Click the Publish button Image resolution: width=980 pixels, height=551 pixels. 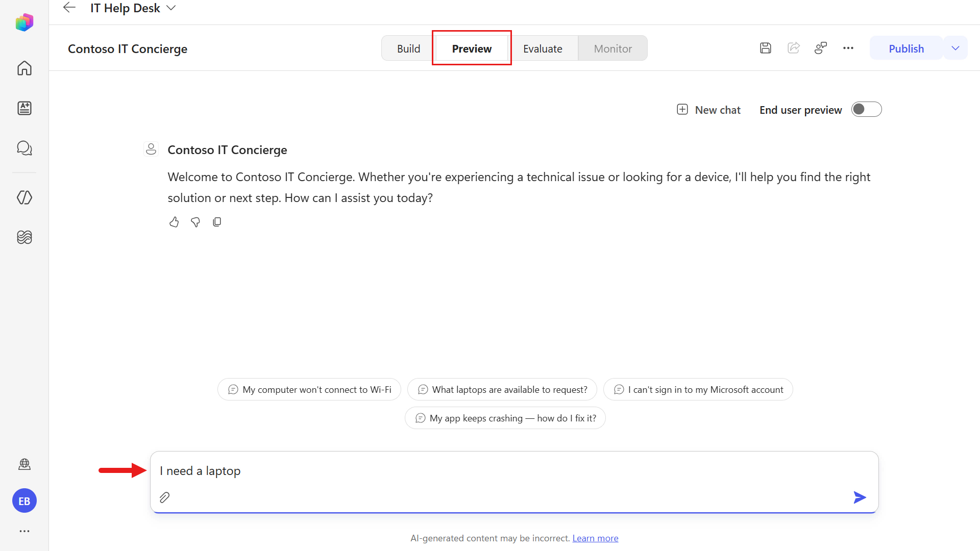pos(906,48)
